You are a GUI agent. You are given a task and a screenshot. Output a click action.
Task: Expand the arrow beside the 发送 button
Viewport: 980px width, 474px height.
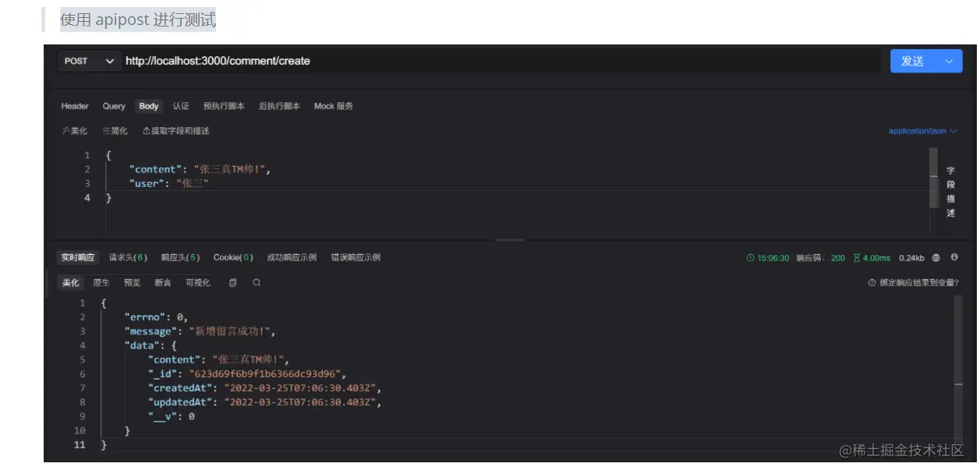949,61
